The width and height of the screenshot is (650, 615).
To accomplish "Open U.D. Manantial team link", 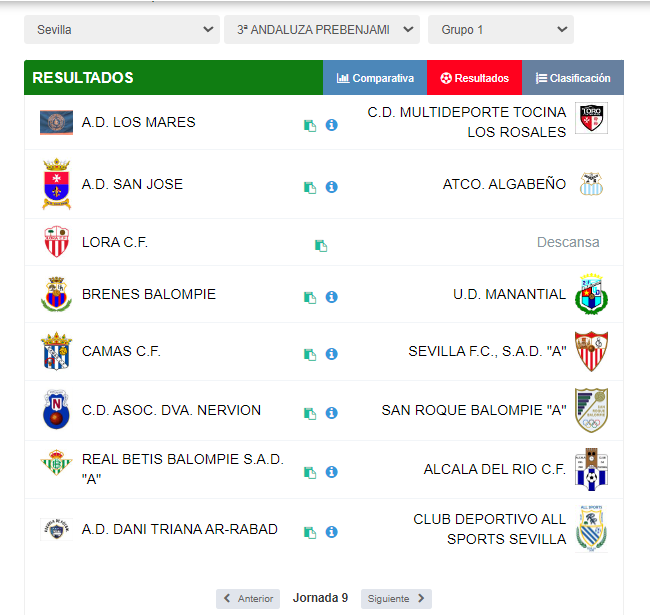I will (x=508, y=294).
